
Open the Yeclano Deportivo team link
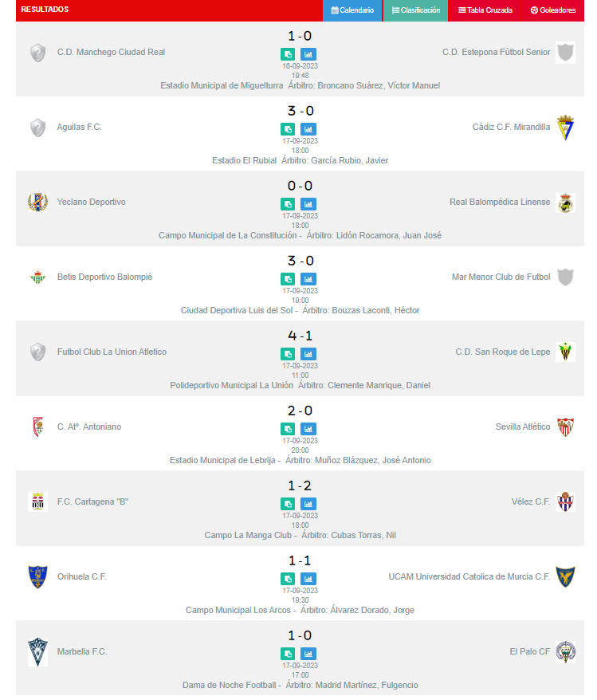point(91,202)
